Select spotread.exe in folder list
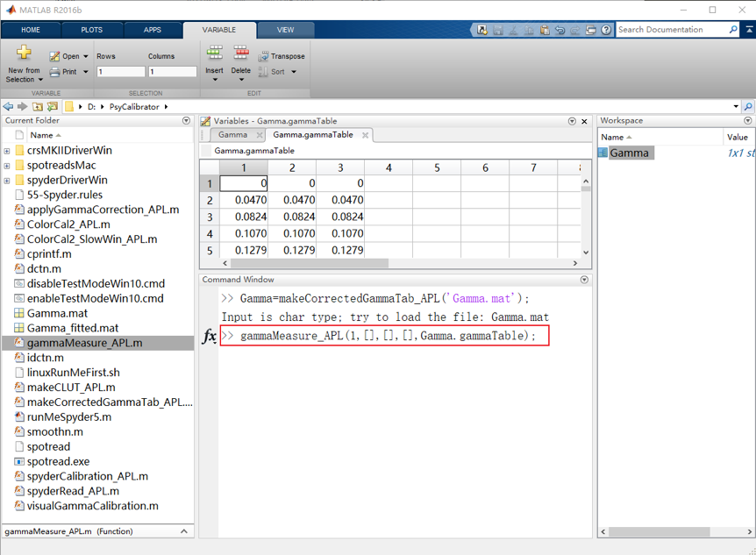The width and height of the screenshot is (756, 555). click(x=58, y=462)
